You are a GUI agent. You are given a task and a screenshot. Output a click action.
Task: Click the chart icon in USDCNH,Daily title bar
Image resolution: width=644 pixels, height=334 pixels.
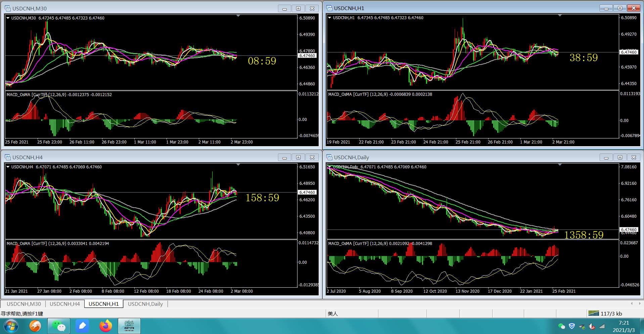point(329,157)
